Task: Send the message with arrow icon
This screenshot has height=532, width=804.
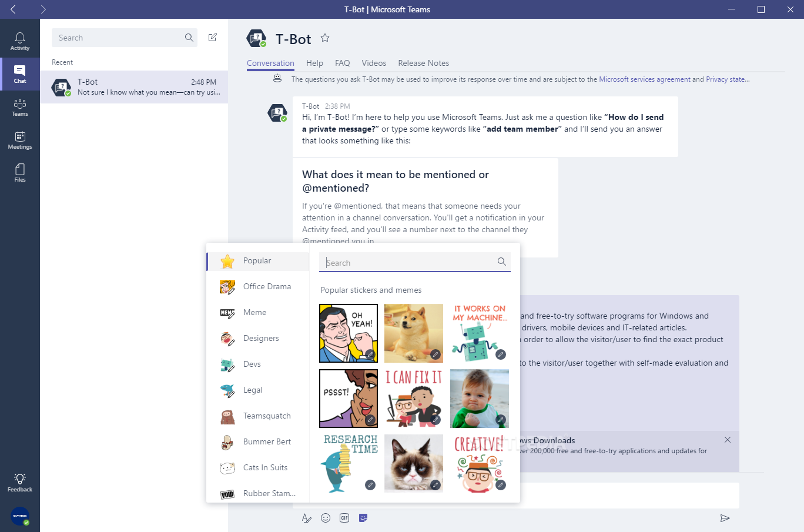Action: (725, 518)
